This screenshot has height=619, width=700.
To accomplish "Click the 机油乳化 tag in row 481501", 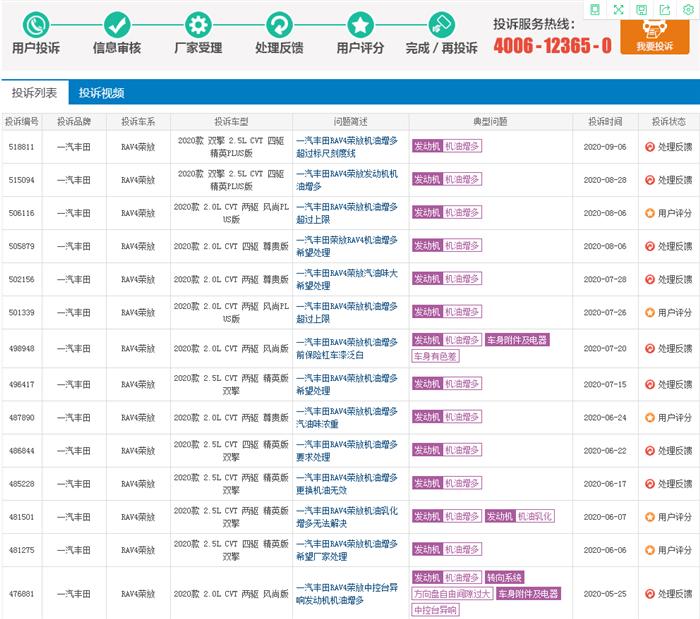I will (x=535, y=516).
